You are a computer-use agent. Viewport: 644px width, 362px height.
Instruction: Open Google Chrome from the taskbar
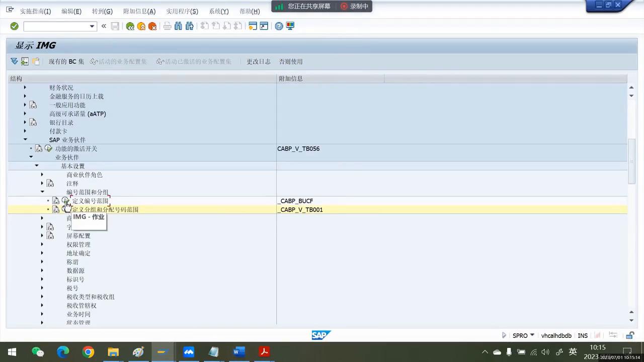click(x=88, y=352)
